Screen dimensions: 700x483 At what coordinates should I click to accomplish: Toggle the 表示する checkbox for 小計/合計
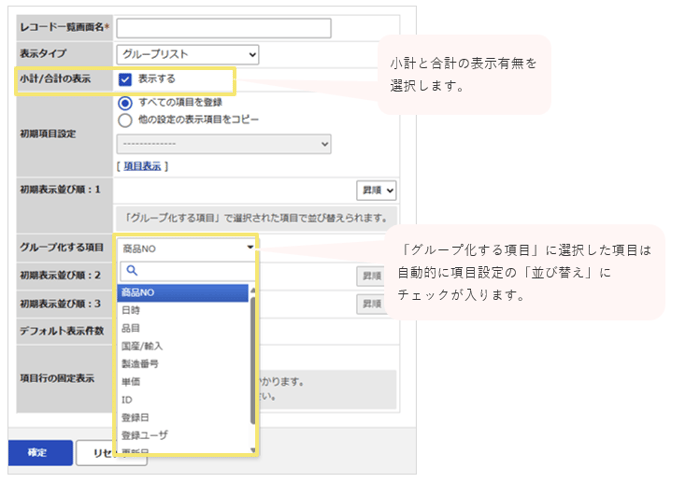click(125, 79)
